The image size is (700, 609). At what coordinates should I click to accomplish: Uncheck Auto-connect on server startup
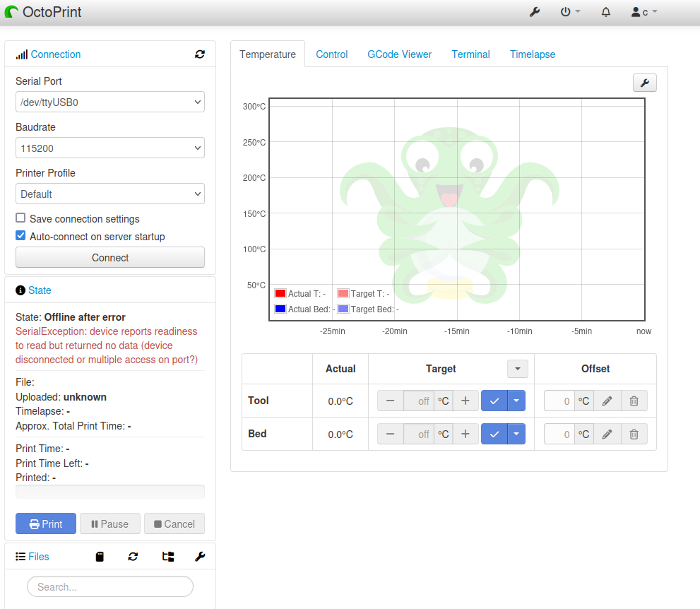pyautogui.click(x=20, y=236)
